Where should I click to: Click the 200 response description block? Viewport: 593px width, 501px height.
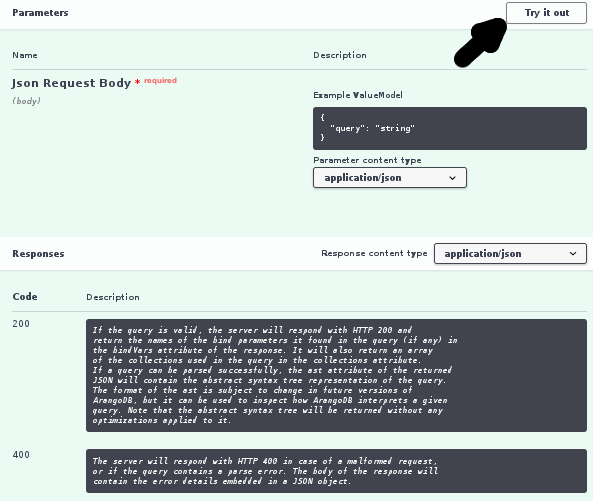(x=336, y=375)
